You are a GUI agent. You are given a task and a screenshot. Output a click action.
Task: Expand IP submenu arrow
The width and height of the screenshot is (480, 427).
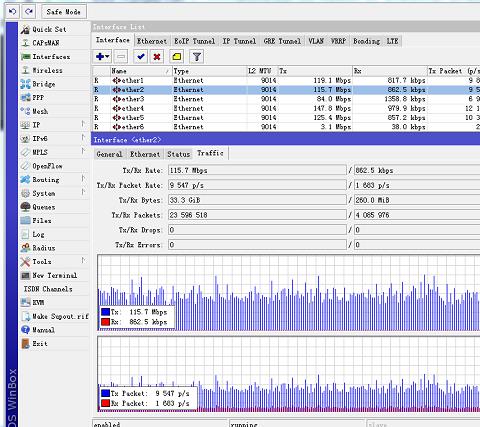pos(83,124)
